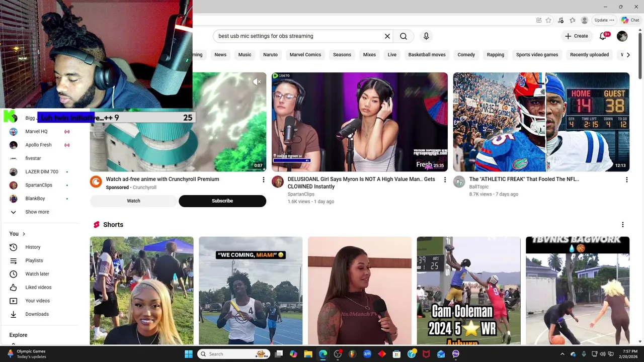The image size is (644, 362).
Task: Click the page vertical scrollbar
Action: pos(640,55)
